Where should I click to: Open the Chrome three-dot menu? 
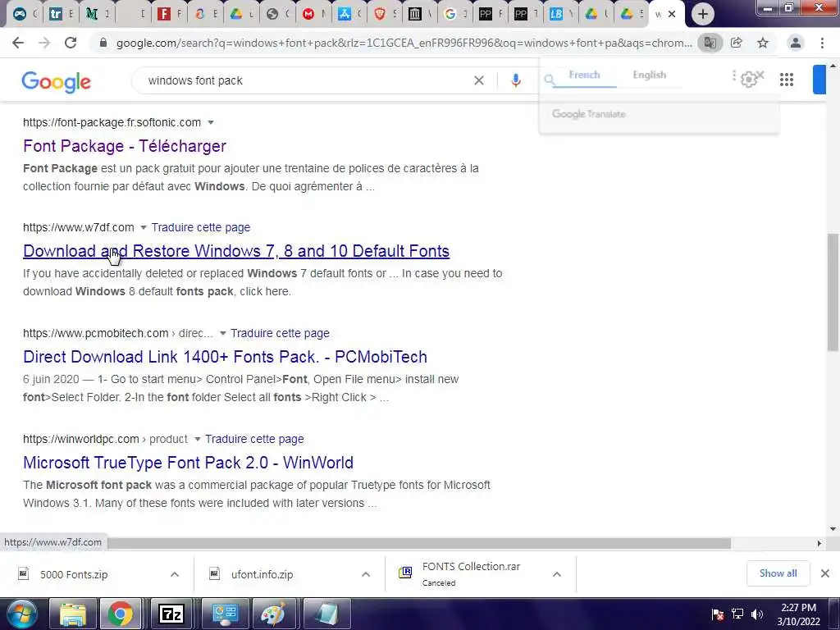822,43
